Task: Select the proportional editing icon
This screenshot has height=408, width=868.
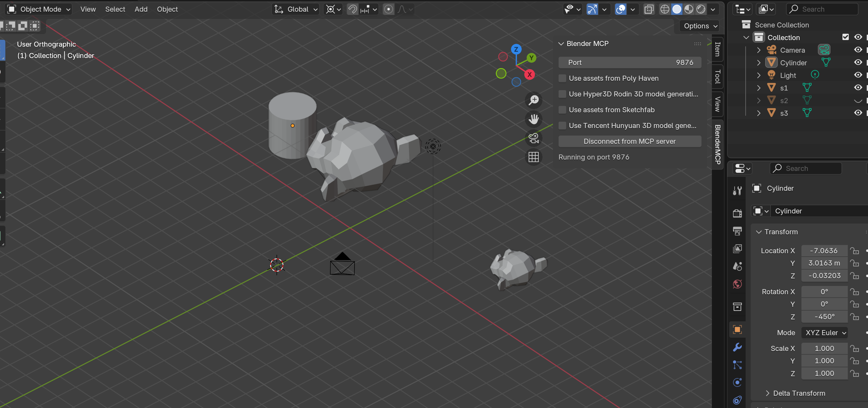Action: tap(388, 9)
